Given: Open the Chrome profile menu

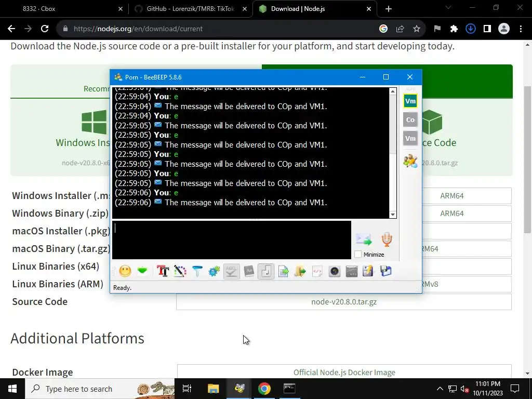Looking at the screenshot, I should click(x=504, y=29).
